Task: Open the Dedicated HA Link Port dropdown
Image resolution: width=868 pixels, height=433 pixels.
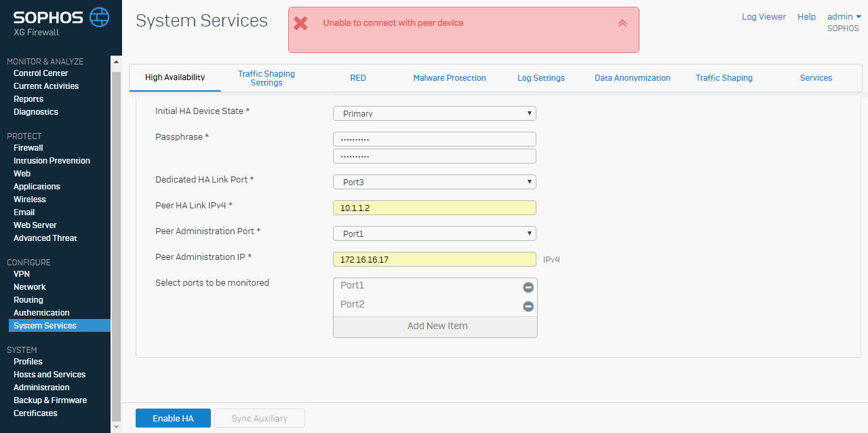Action: tap(435, 182)
